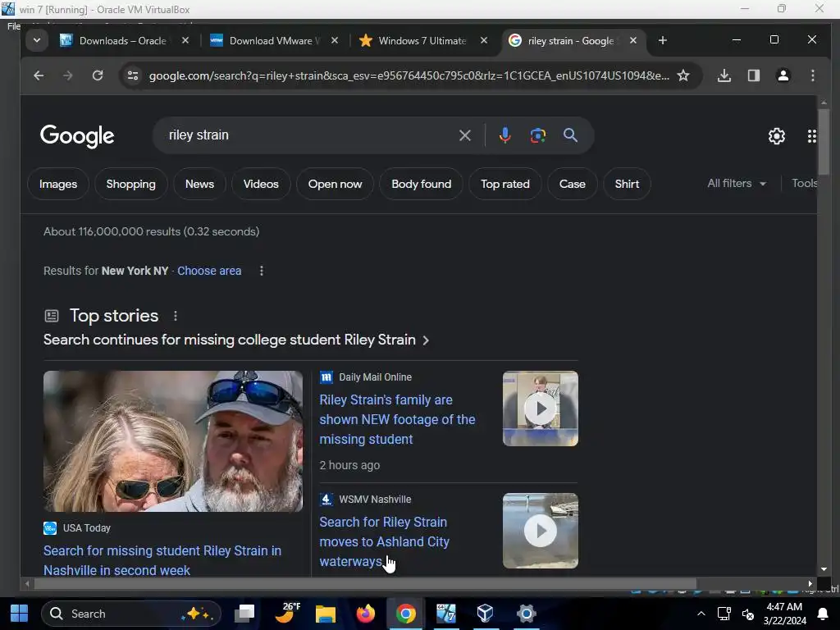
Task: Close the riley strain Google tab
Action: [633, 41]
